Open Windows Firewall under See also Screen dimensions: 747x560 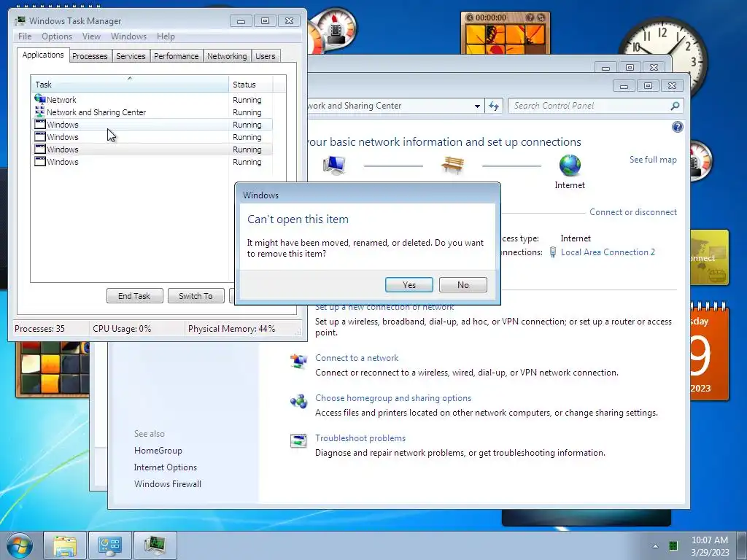pyautogui.click(x=168, y=484)
